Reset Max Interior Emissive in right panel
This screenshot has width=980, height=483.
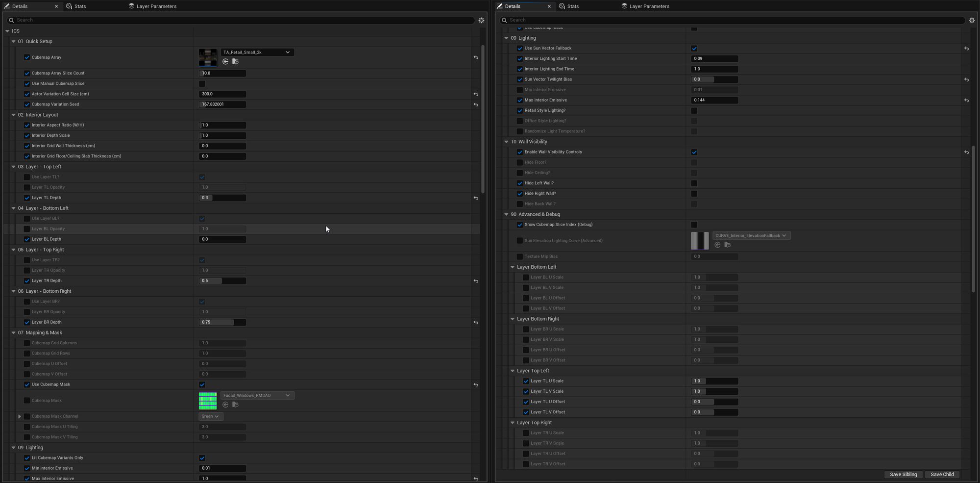[966, 101]
